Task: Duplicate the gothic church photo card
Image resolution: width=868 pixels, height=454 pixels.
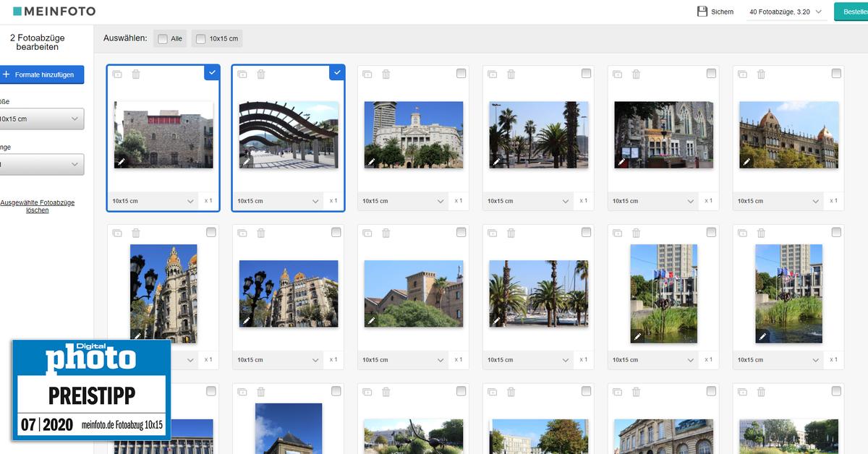Action: [618, 74]
